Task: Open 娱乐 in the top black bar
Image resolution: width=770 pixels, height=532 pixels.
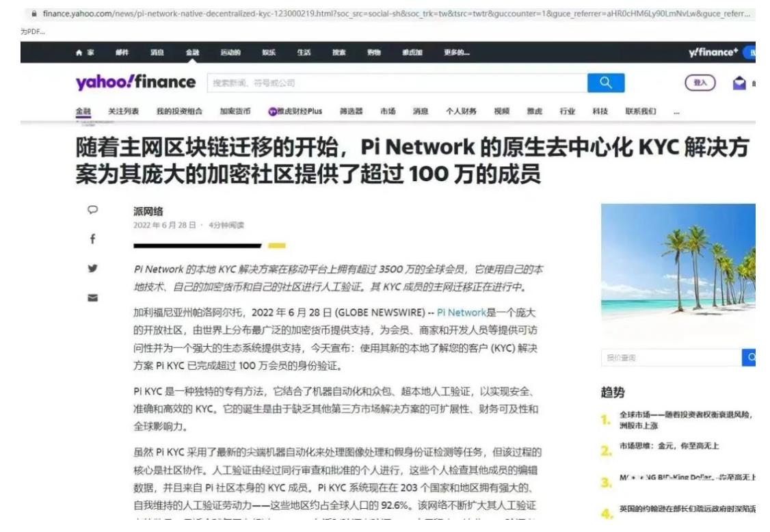Action: click(x=269, y=53)
